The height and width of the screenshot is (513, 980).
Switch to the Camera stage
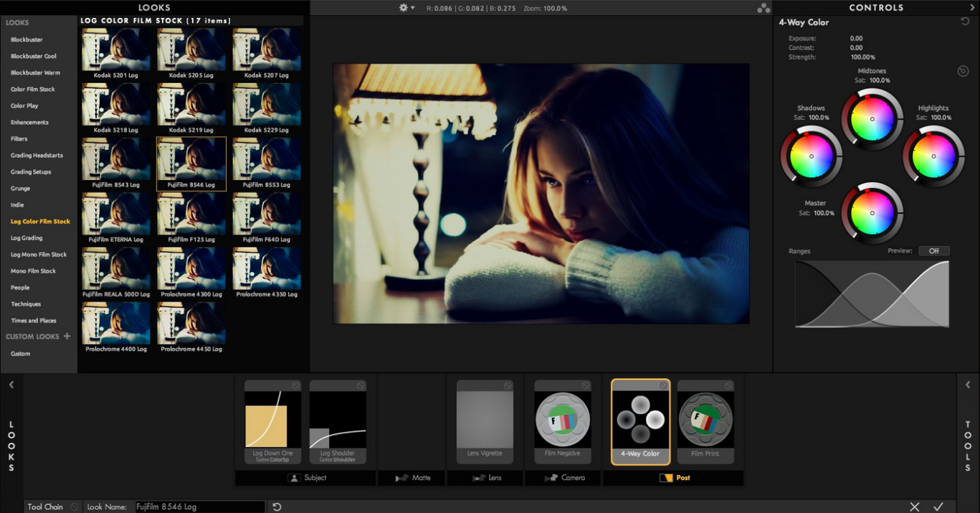point(563,478)
